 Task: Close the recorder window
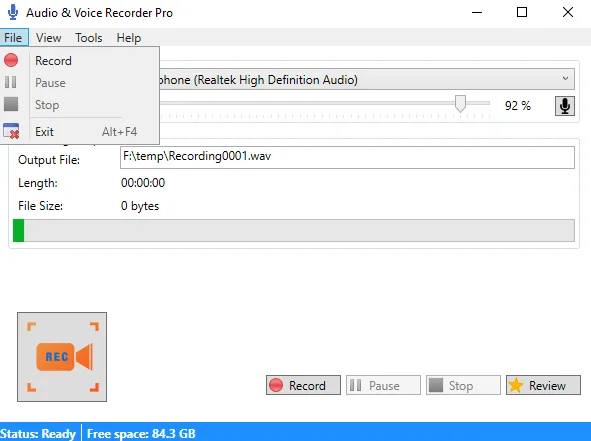point(568,12)
